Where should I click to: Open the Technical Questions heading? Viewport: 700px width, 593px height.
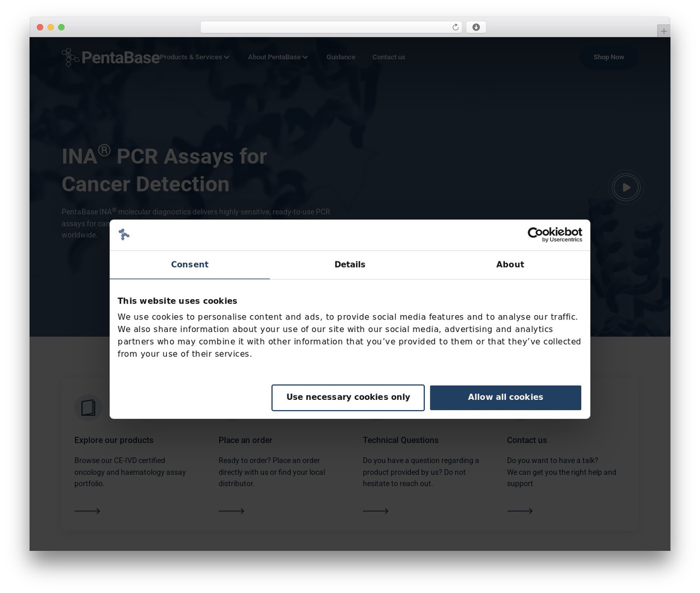click(x=401, y=440)
